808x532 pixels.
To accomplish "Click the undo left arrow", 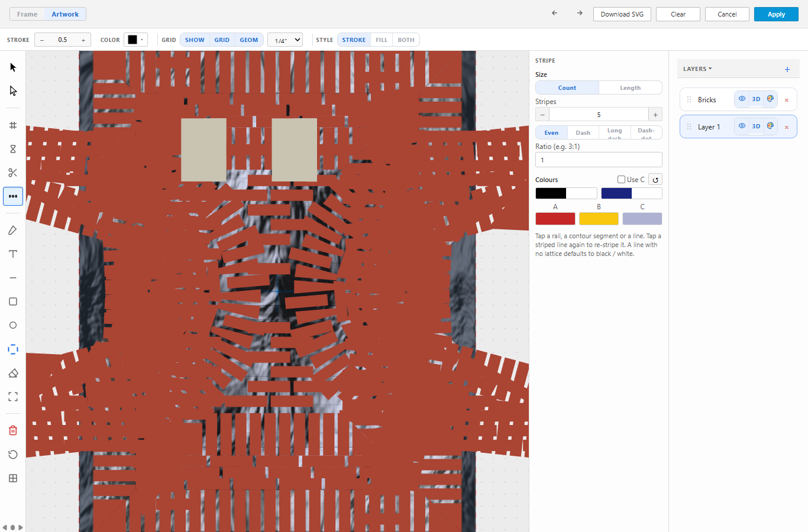I will point(554,13).
